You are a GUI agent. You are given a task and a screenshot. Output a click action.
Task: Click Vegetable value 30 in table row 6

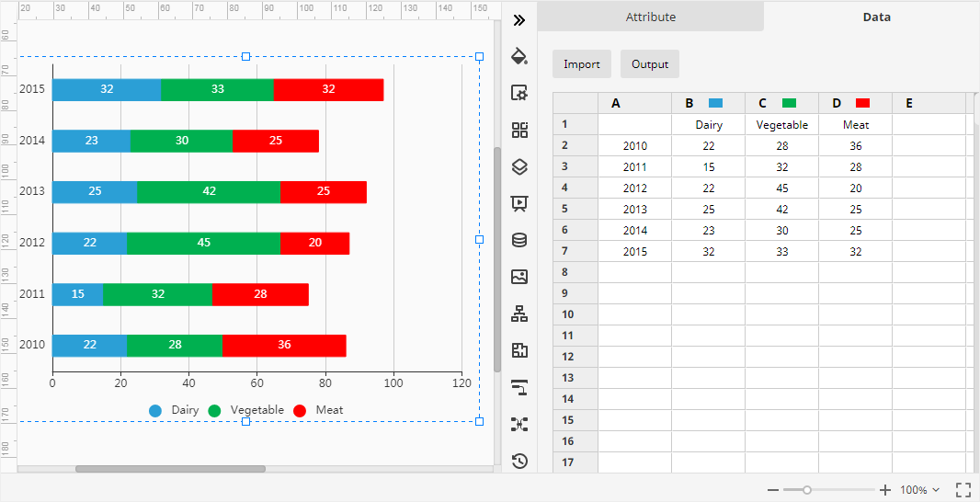point(781,230)
